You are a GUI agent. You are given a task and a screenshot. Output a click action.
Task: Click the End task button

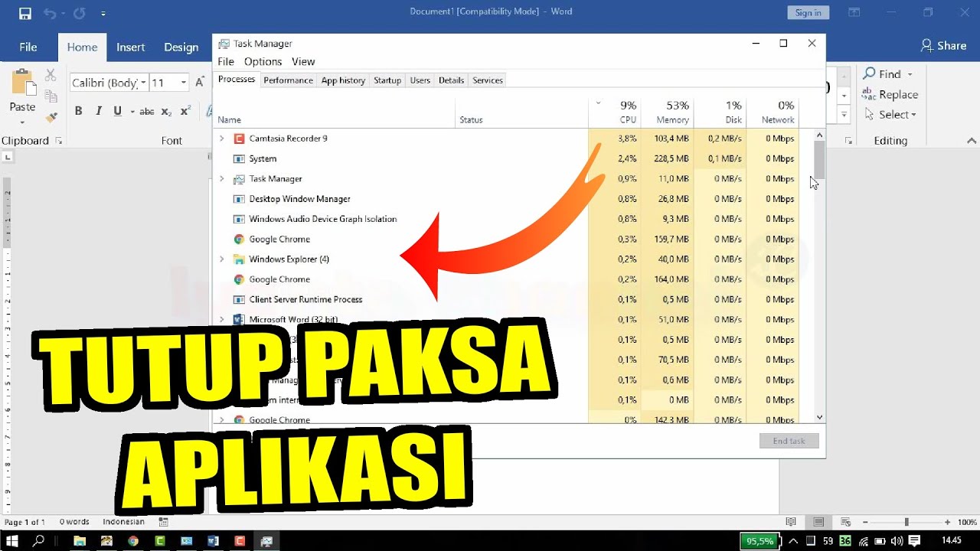click(789, 441)
